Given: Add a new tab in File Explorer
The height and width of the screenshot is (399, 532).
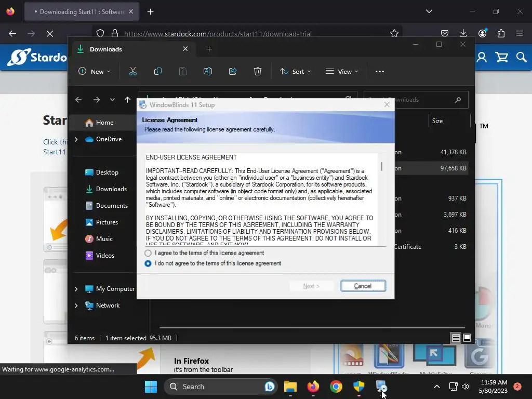Looking at the screenshot, I should pyautogui.click(x=209, y=49).
